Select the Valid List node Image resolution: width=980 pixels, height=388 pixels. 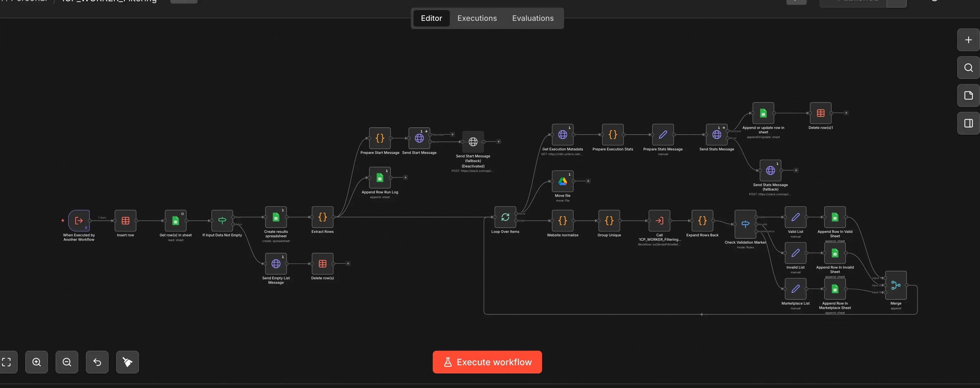click(796, 217)
